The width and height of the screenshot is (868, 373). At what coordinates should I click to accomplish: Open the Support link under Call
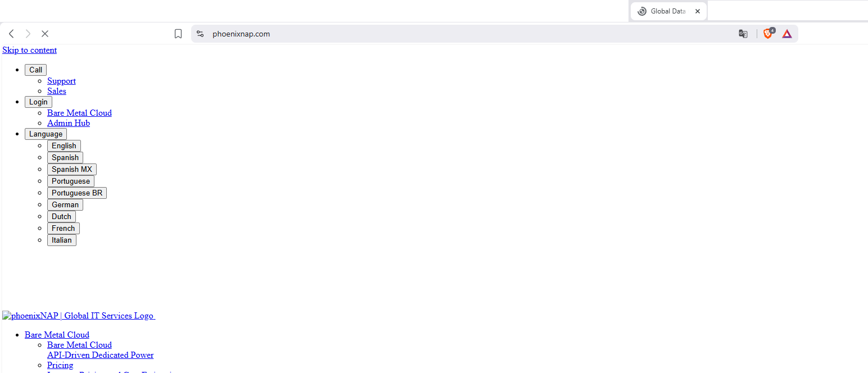[61, 81]
